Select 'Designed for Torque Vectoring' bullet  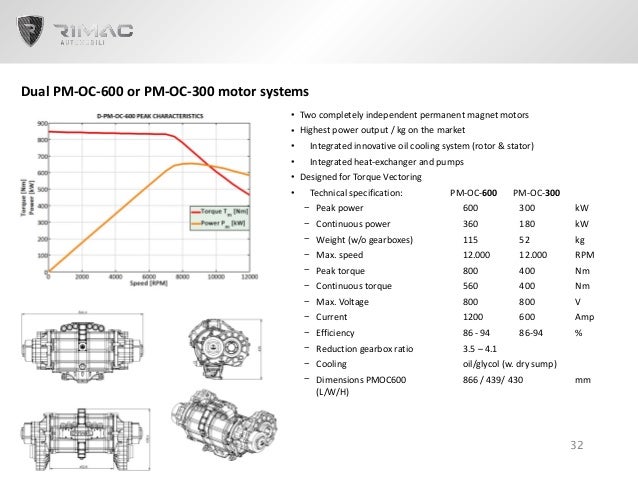[x=361, y=177]
